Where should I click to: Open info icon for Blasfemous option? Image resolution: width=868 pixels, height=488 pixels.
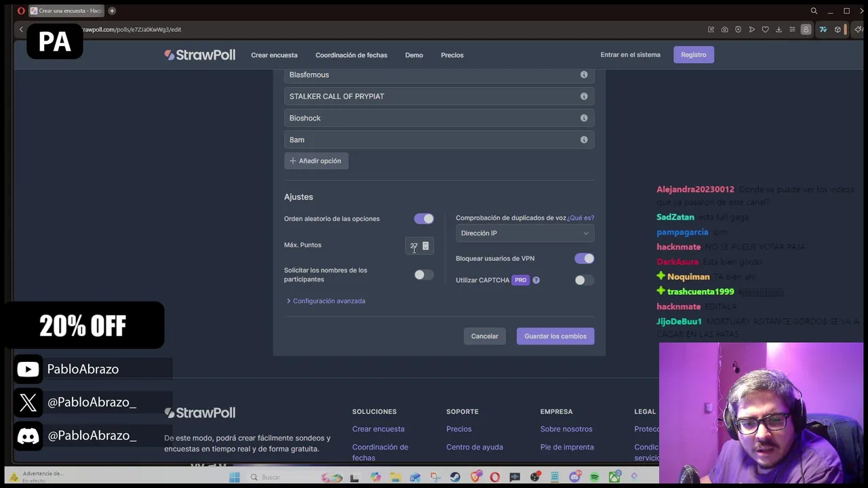tap(584, 75)
